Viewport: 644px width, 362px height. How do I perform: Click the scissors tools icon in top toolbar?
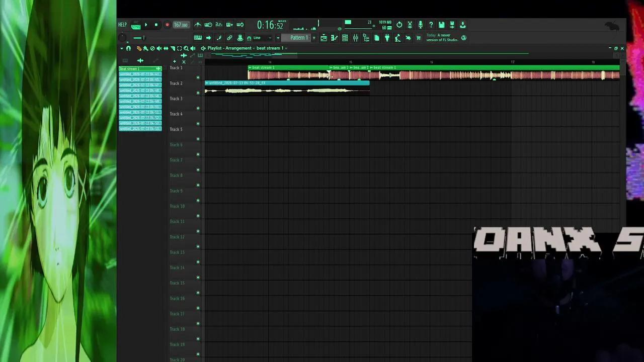[410, 24]
